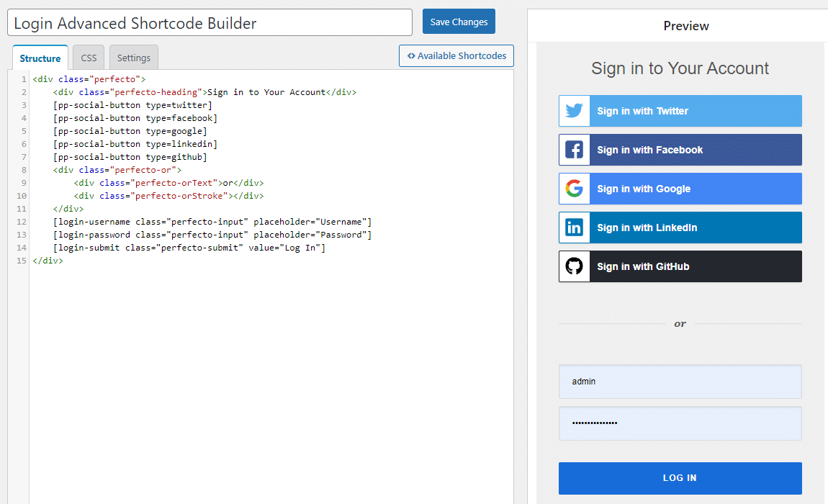Image resolution: width=828 pixels, height=504 pixels.
Task: Click the Preview panel heading
Action: [x=686, y=26]
